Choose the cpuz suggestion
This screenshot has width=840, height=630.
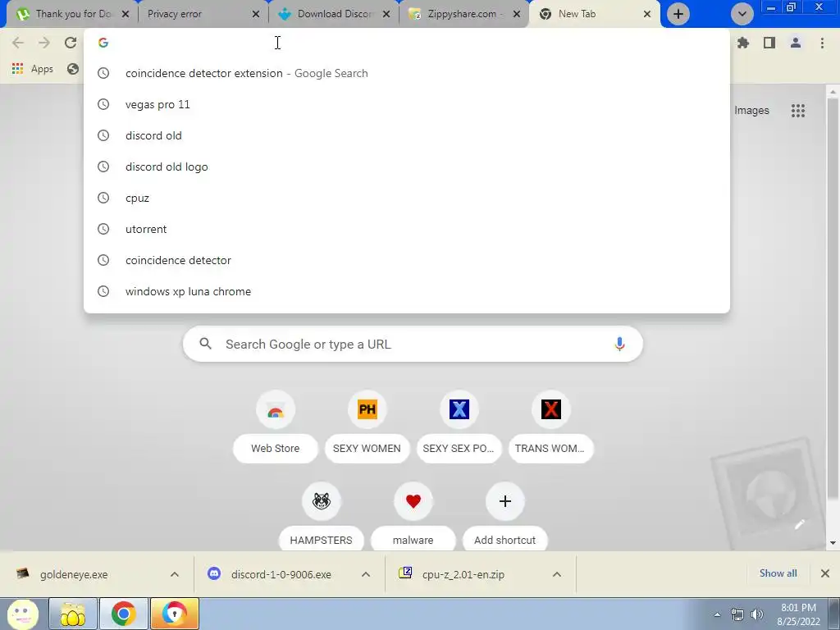pos(407,198)
